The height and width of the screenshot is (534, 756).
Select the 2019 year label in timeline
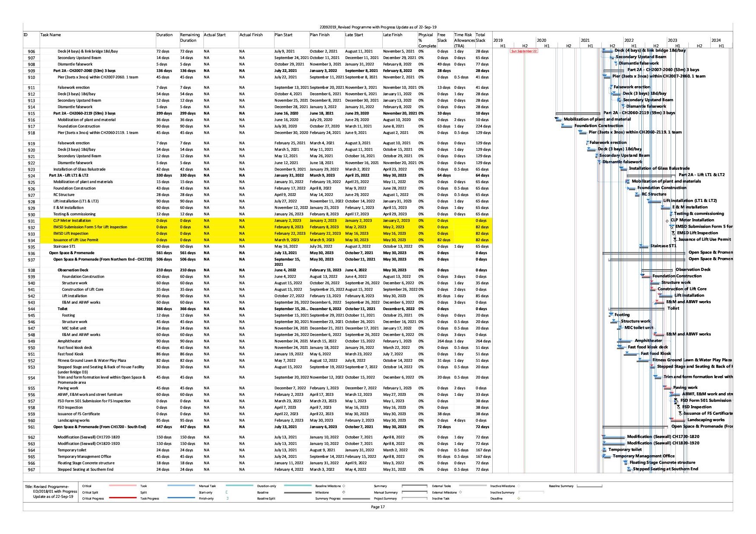click(498, 40)
